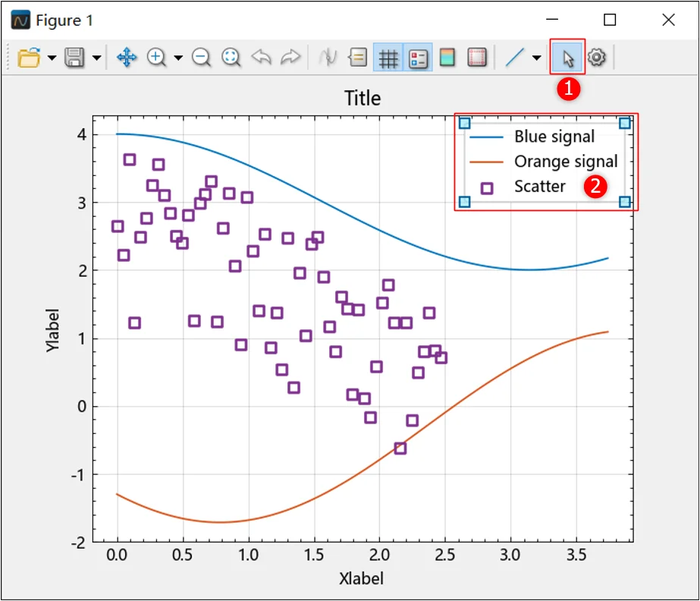Select the line drawing tool

pos(514,58)
